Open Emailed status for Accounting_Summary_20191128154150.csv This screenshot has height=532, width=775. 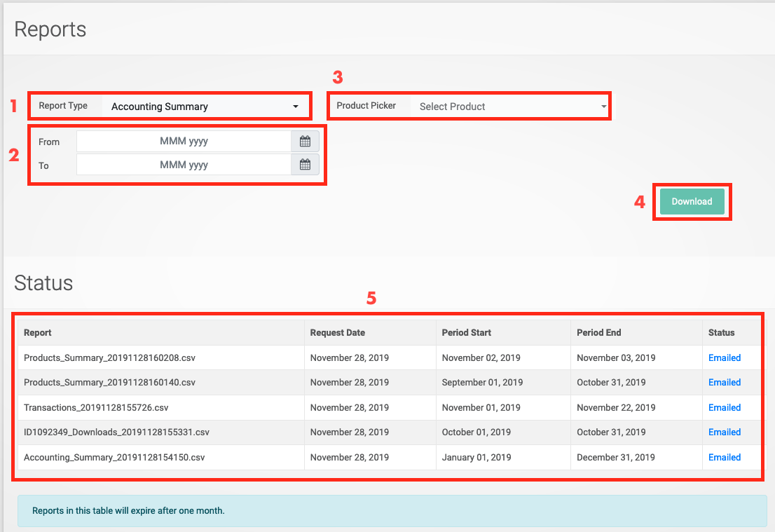point(724,458)
